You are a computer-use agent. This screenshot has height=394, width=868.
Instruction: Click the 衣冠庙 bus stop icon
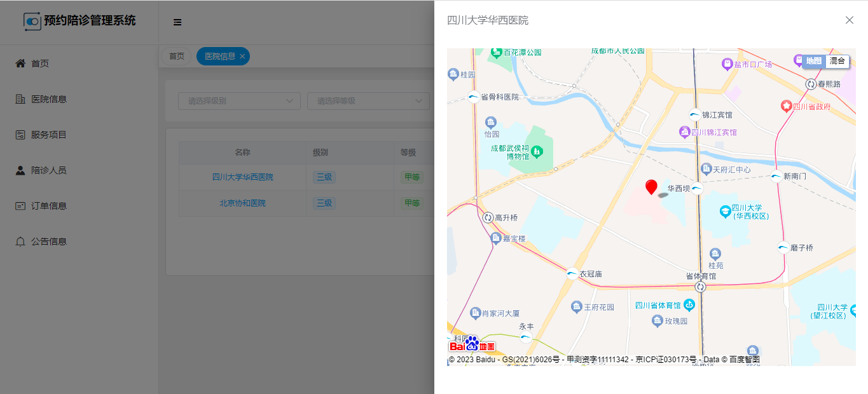pyautogui.click(x=572, y=274)
